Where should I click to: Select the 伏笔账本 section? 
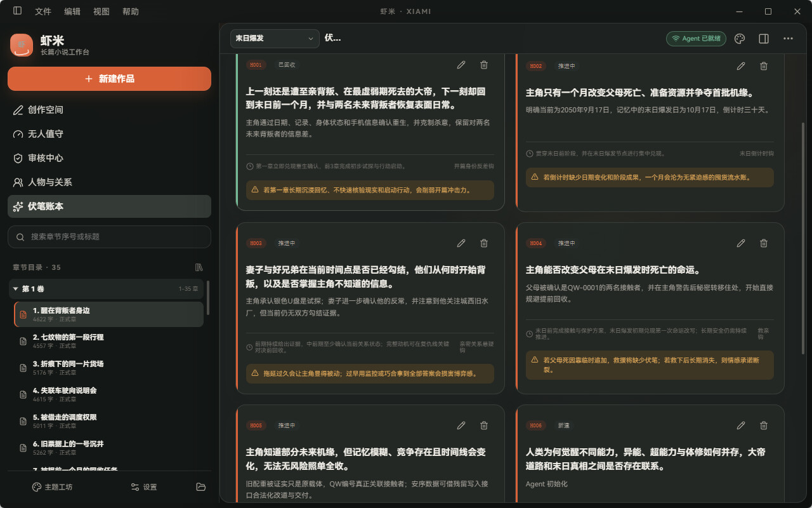[109, 206]
